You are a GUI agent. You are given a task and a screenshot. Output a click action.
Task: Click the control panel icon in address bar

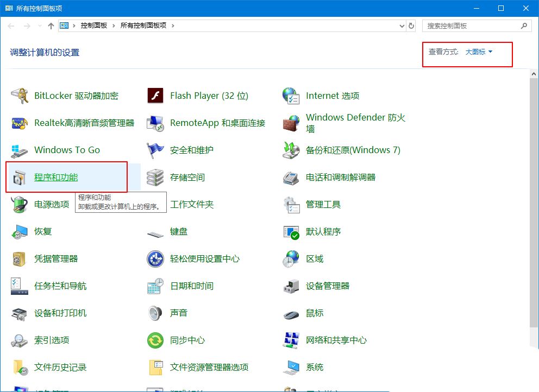[x=64, y=26]
